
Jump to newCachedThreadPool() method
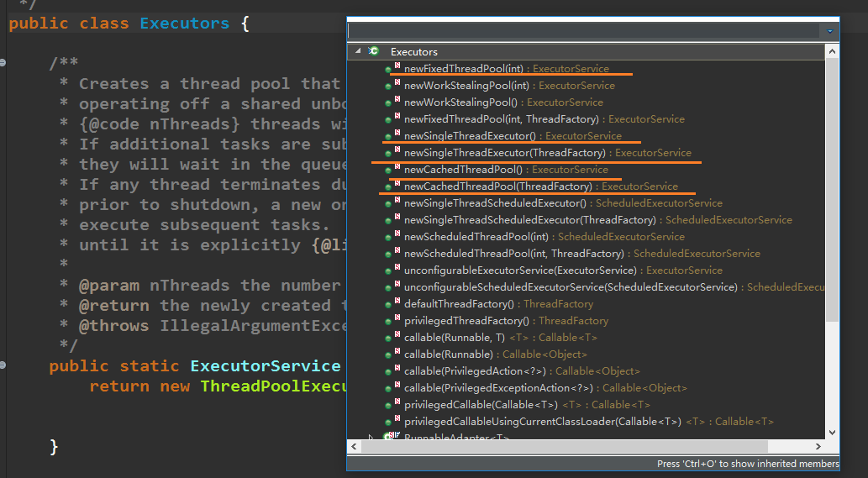[x=506, y=170]
